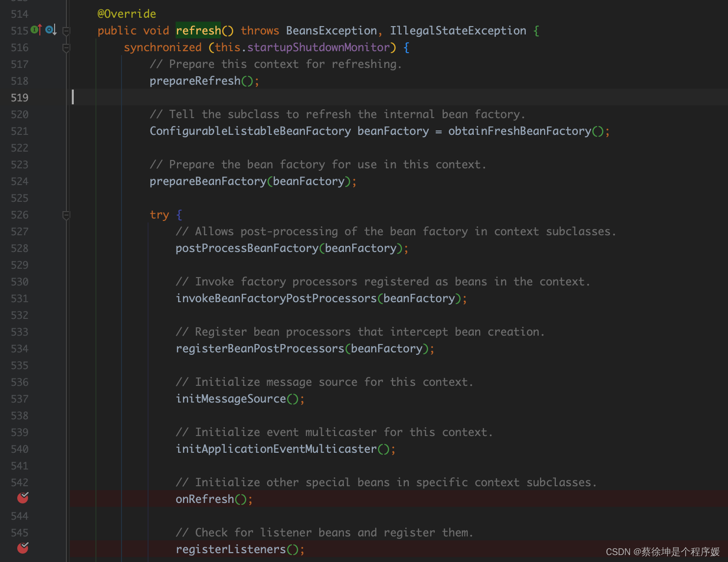Click the registerListeners() call
This screenshot has height=562, width=728.
click(x=237, y=549)
